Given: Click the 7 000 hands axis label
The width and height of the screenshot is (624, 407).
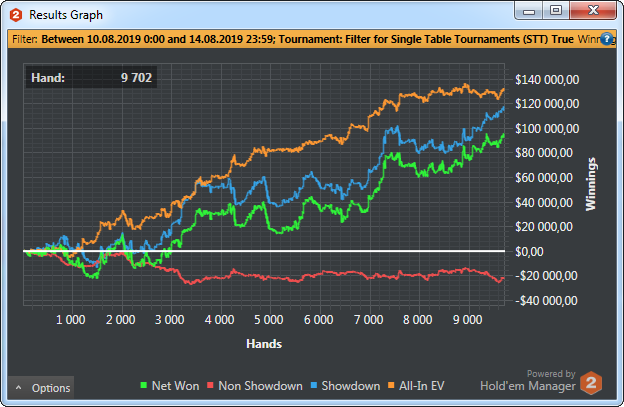Looking at the screenshot, I should click(368, 319).
